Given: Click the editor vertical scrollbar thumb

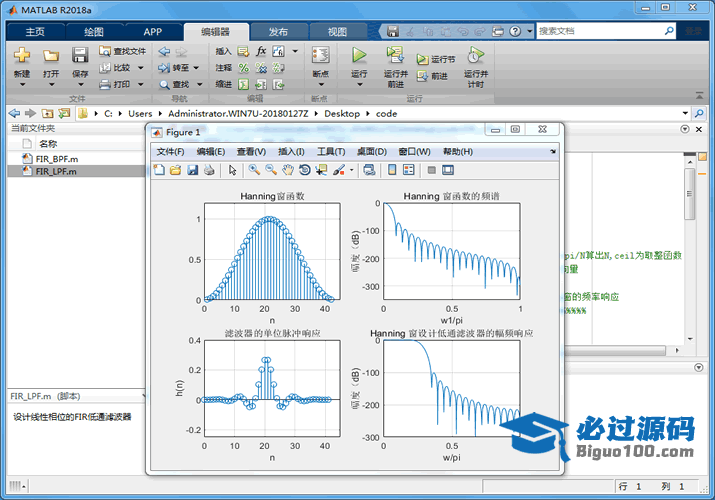Looking at the screenshot, I should pos(690,194).
